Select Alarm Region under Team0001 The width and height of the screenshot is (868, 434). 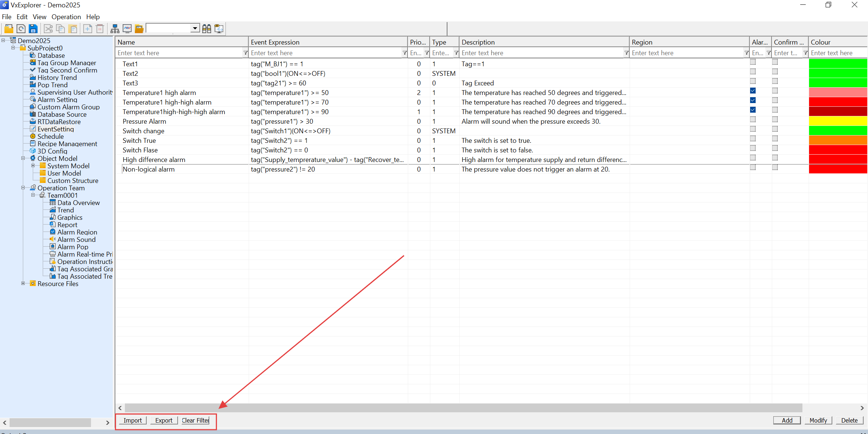pyautogui.click(x=77, y=232)
